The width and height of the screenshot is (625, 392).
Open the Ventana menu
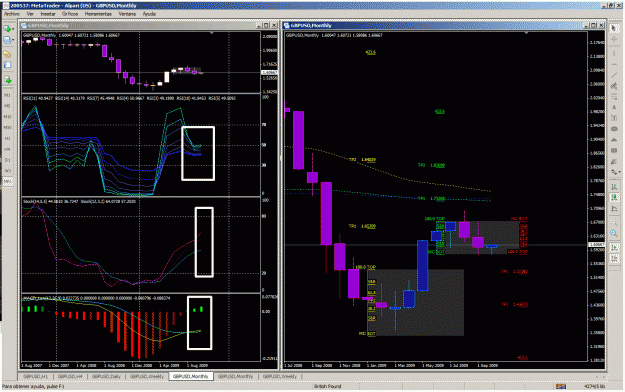coord(127,14)
